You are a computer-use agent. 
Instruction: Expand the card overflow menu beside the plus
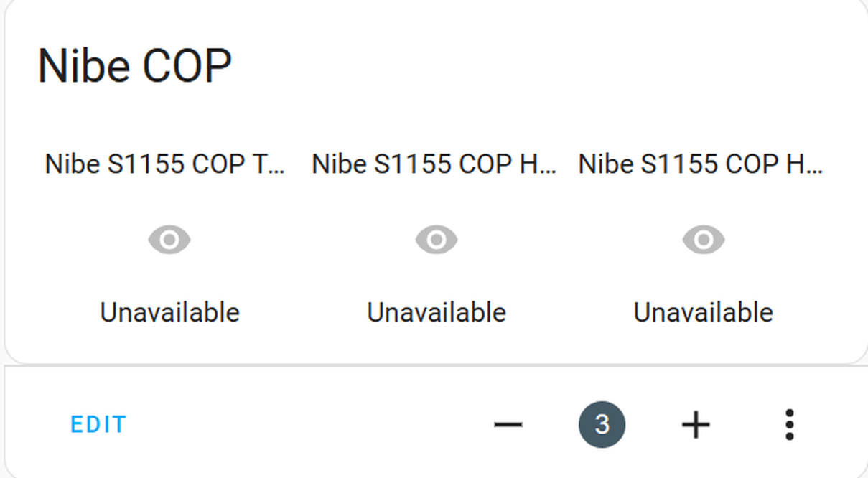tap(789, 425)
